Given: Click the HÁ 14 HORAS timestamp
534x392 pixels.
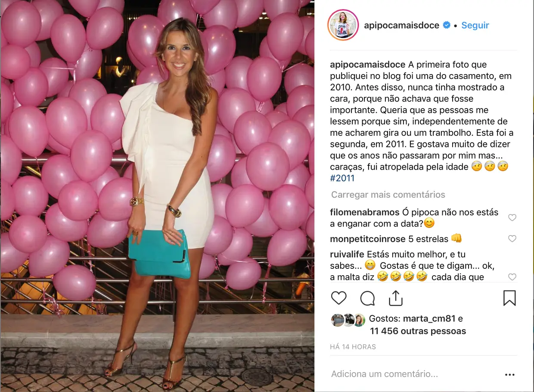Looking at the screenshot, I should pos(353,347).
